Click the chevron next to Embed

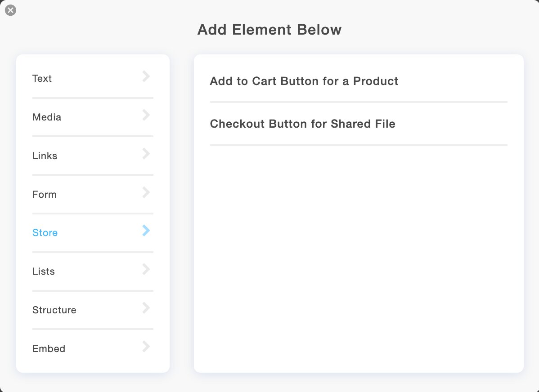click(x=146, y=346)
